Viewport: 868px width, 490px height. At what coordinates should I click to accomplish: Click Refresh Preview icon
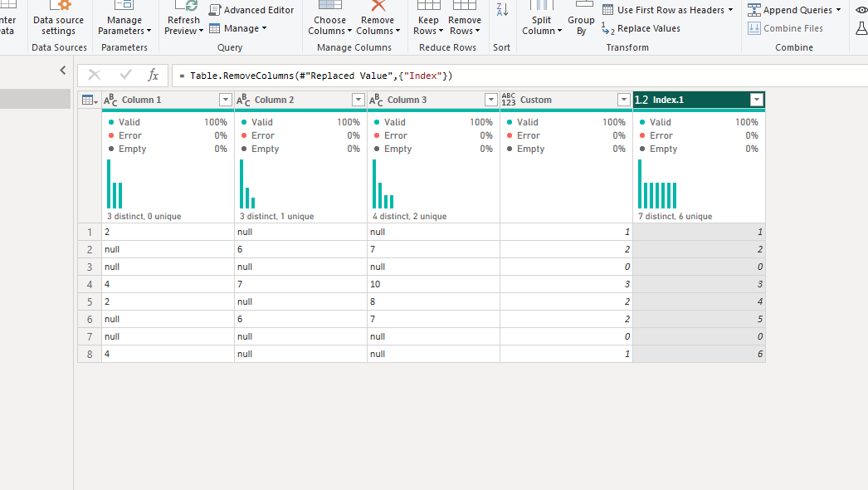[186, 6]
